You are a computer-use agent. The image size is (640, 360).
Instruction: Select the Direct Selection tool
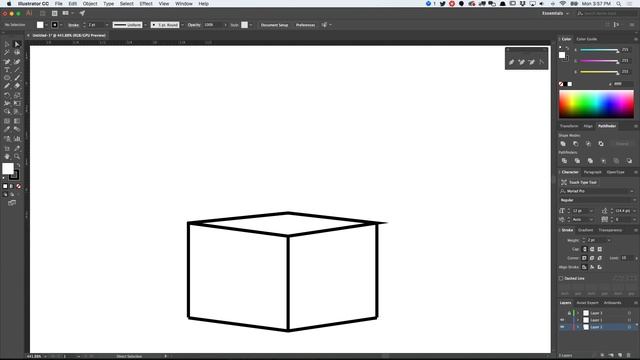(x=17, y=44)
